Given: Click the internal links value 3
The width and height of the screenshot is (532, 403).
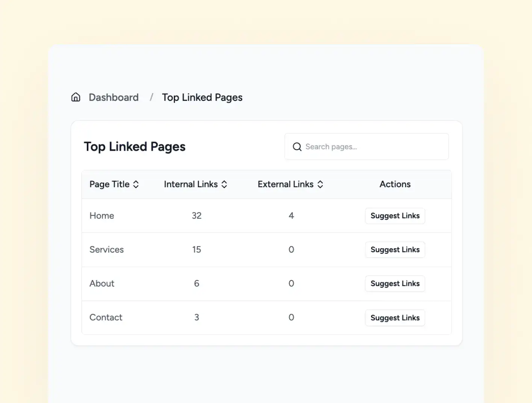Looking at the screenshot, I should click(196, 317).
